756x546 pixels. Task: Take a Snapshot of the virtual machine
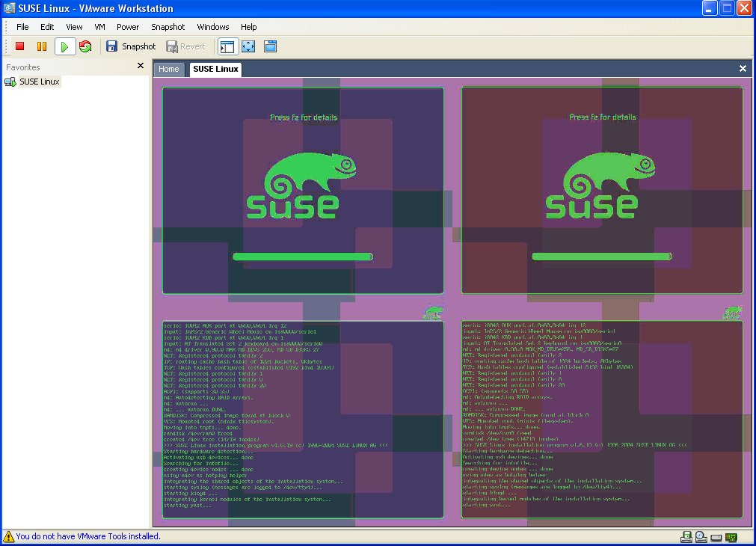coord(131,46)
